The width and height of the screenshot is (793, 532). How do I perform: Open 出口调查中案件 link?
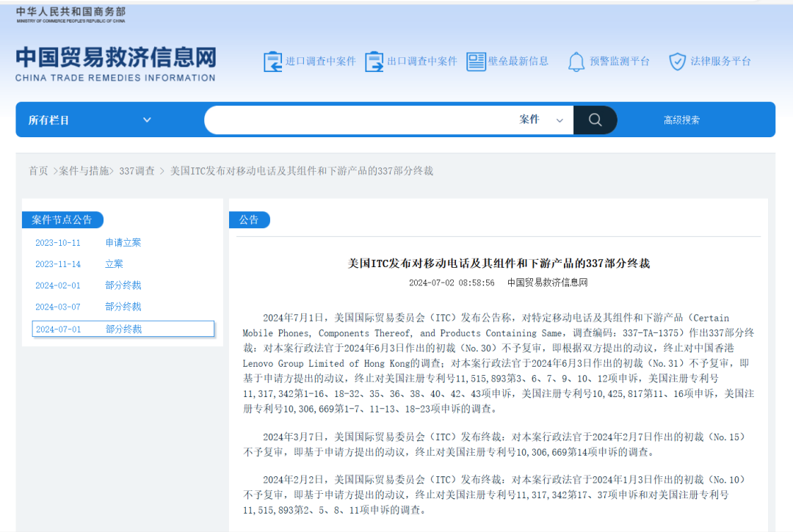tap(422, 61)
